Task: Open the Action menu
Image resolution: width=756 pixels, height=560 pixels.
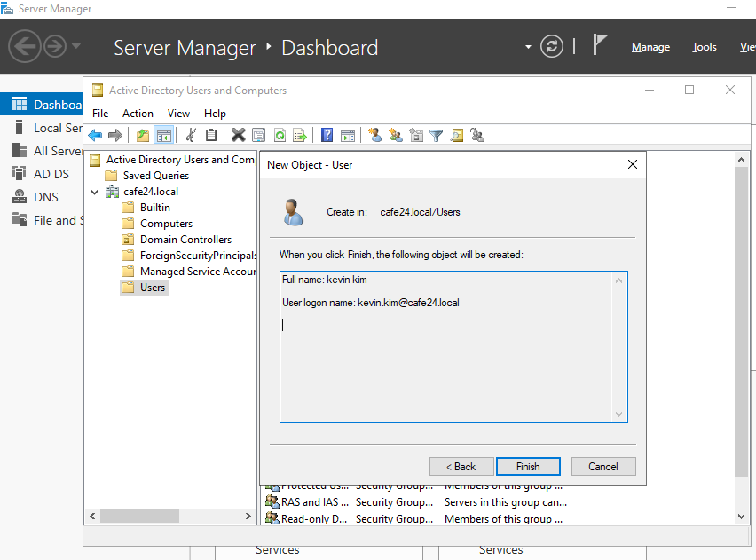Action: point(138,114)
